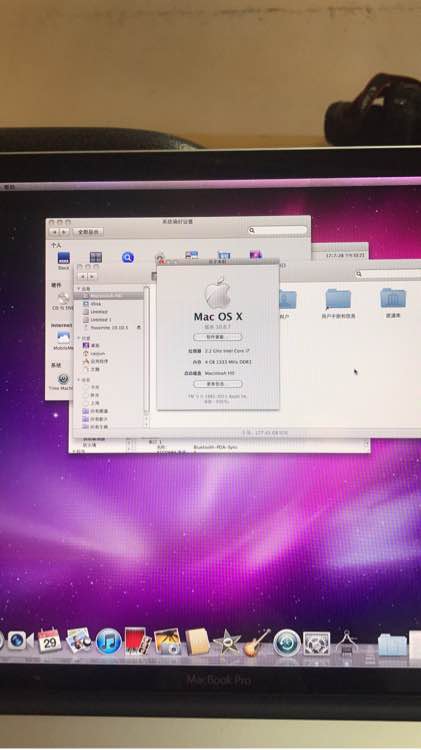Focus System Preferences search field

277,230
